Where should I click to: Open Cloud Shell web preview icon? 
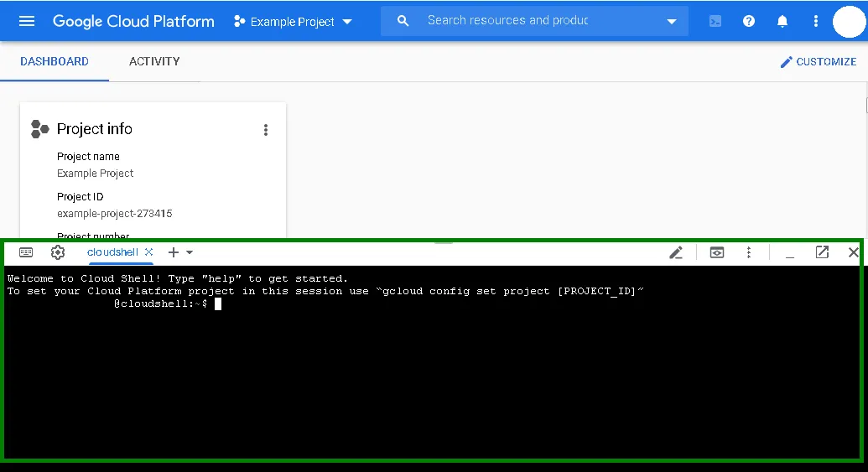(717, 252)
